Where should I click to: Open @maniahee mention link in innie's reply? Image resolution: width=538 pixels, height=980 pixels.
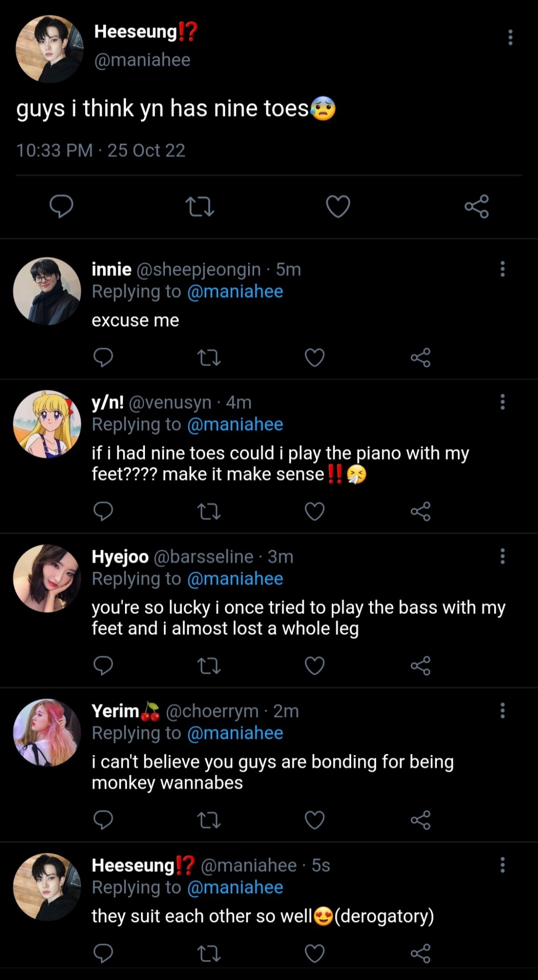[x=235, y=291]
